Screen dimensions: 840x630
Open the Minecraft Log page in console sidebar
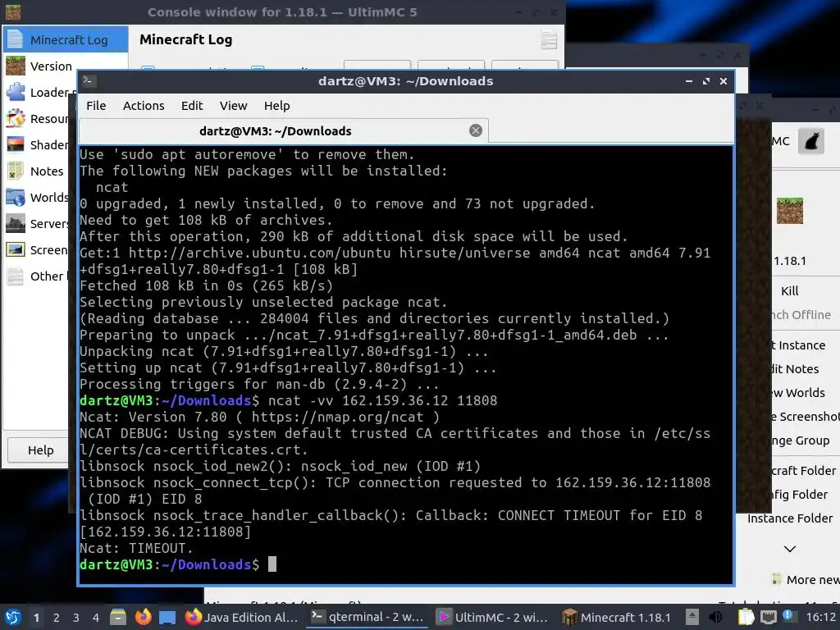(x=66, y=39)
